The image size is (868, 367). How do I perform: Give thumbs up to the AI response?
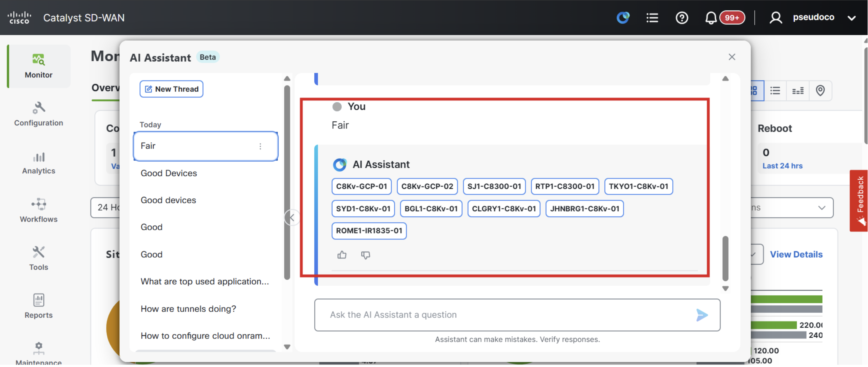point(342,255)
